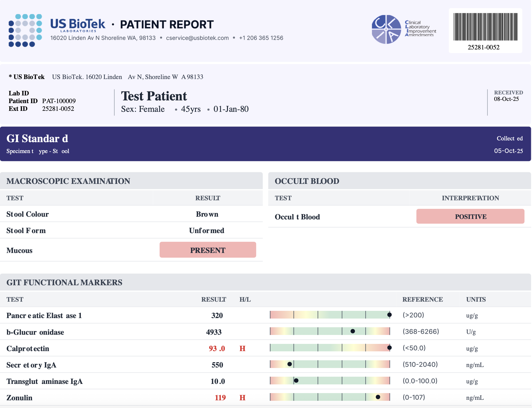This screenshot has height=408, width=532.
Task: Click the US BioTek dotted logo
Action: click(x=25, y=30)
